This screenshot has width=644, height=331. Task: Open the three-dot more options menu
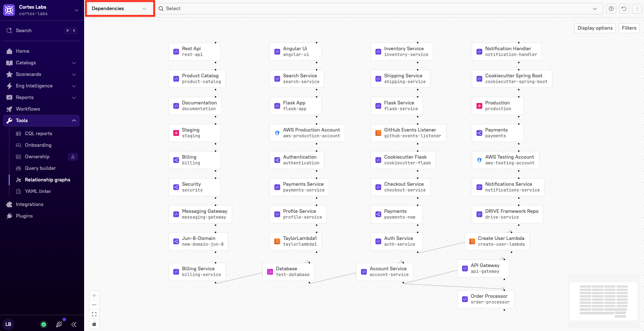point(637,9)
